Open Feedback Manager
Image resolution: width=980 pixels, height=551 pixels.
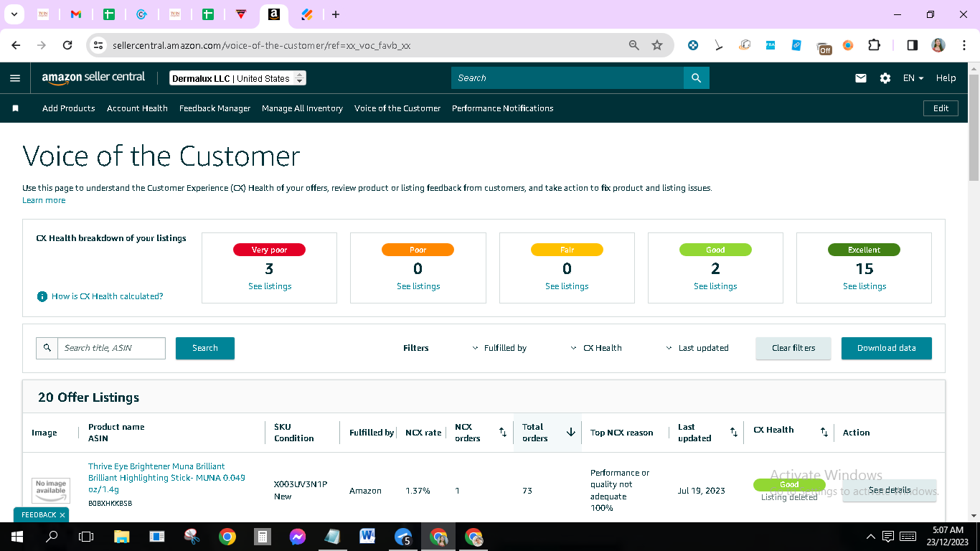coord(215,108)
